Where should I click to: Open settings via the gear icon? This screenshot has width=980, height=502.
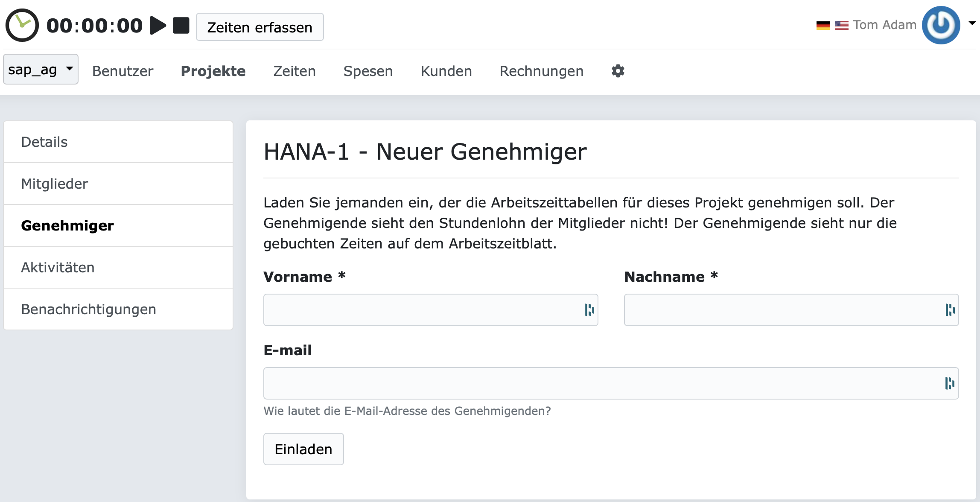click(618, 71)
